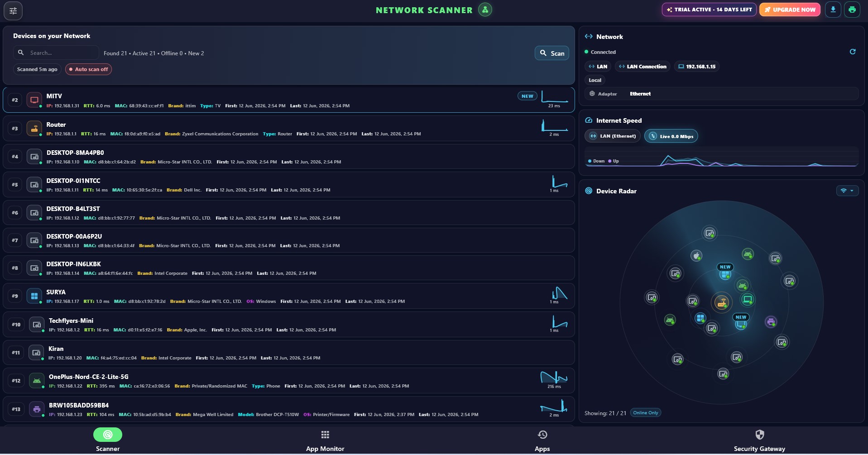Viewport: 868px width, 455px height.
Task: Click the LAN chip in Network panel
Action: pos(598,67)
